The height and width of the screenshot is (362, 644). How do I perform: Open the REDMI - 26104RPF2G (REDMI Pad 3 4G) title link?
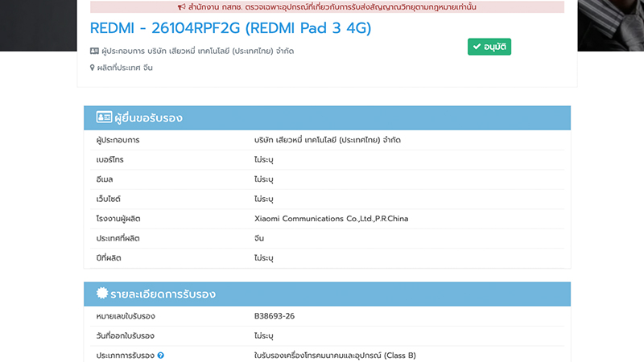pos(230,28)
